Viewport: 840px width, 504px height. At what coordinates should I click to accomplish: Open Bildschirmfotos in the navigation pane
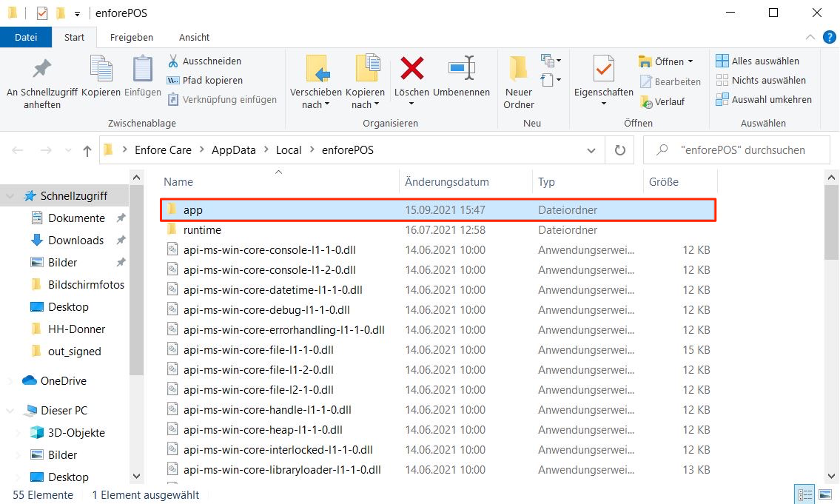tap(86, 285)
